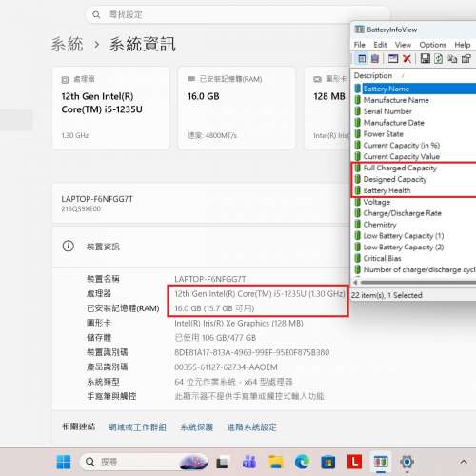
Task: Select the Serial Number row
Action: click(415, 111)
